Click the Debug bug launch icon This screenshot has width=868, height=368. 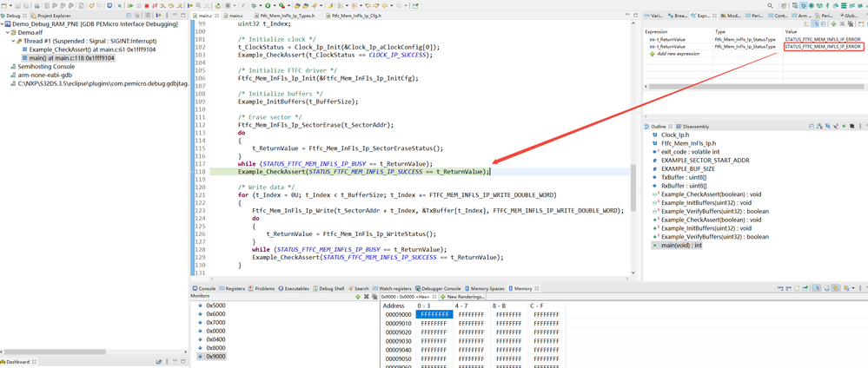pyautogui.click(x=254, y=5)
